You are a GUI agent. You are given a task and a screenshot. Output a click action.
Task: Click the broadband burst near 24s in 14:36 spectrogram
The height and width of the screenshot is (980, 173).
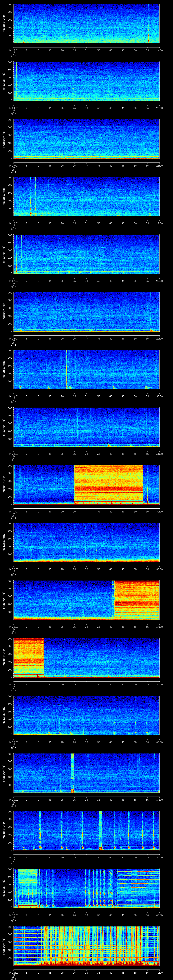point(72,772)
